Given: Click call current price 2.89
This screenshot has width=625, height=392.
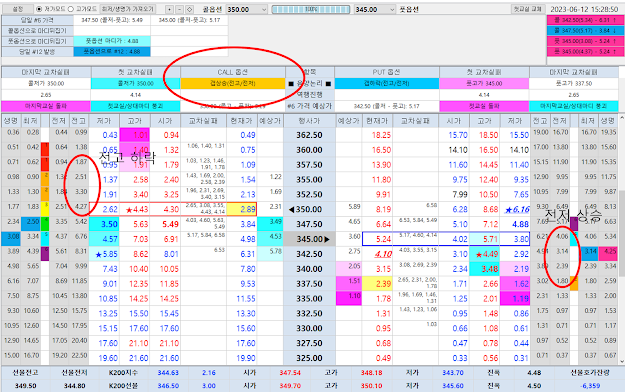Looking at the screenshot, I should [x=242, y=209].
